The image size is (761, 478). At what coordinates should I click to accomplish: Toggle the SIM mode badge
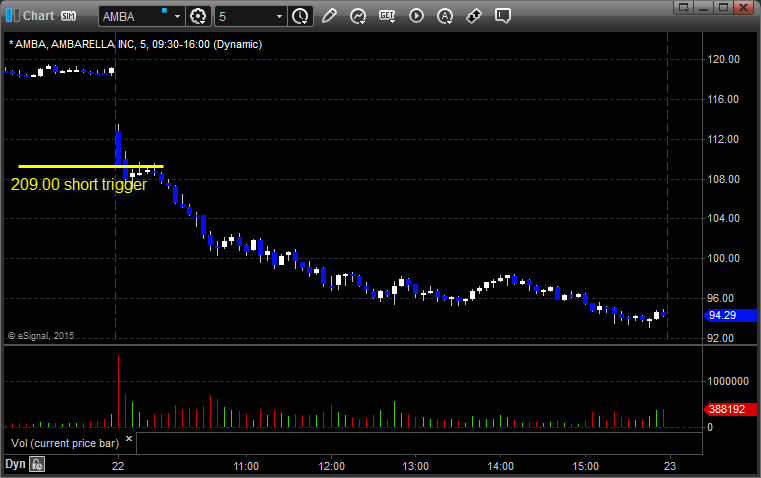click(67, 16)
